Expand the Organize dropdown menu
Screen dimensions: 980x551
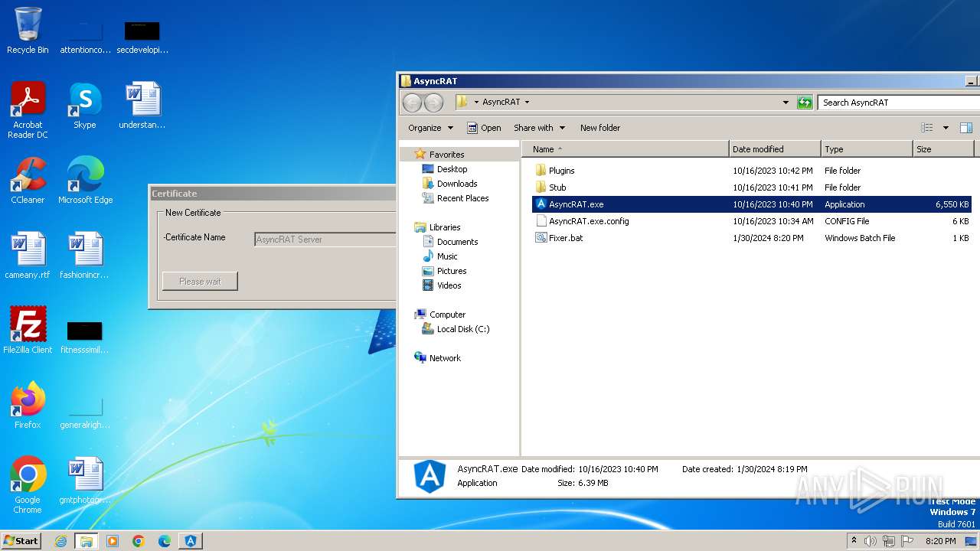pyautogui.click(x=431, y=128)
